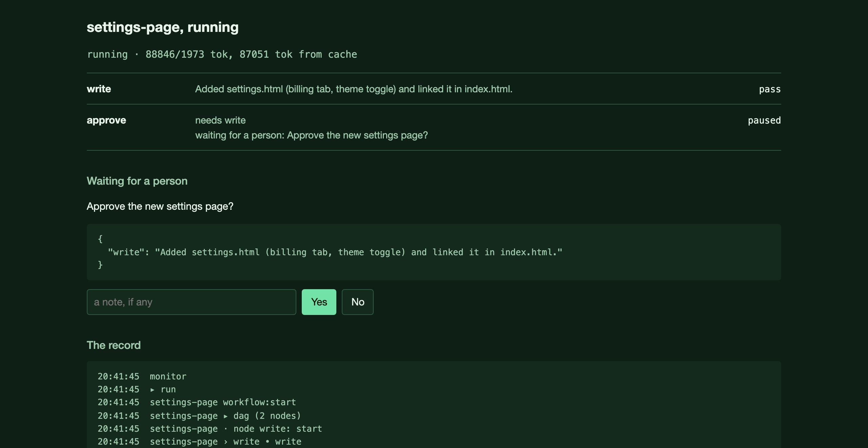868x448 pixels.
Task: Click the 'node write: start' log line
Action: coord(210,429)
